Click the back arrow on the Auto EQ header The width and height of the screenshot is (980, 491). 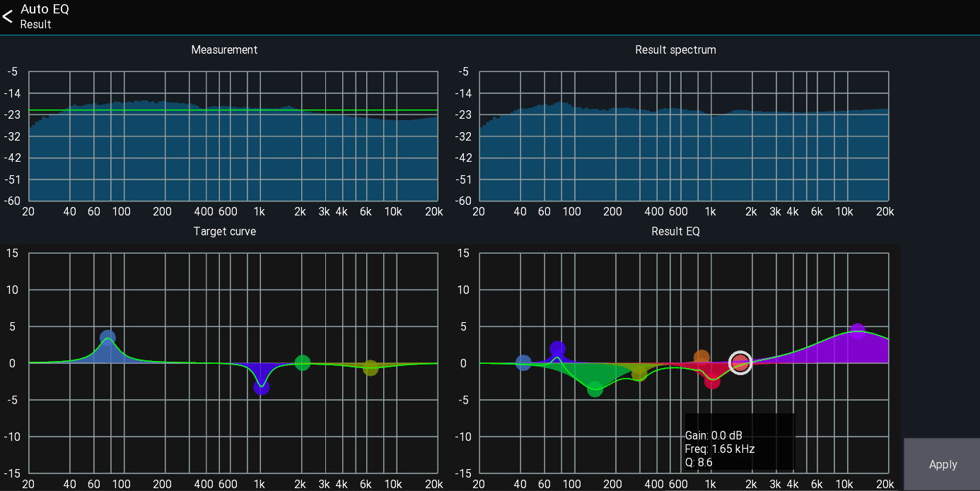pos(8,16)
